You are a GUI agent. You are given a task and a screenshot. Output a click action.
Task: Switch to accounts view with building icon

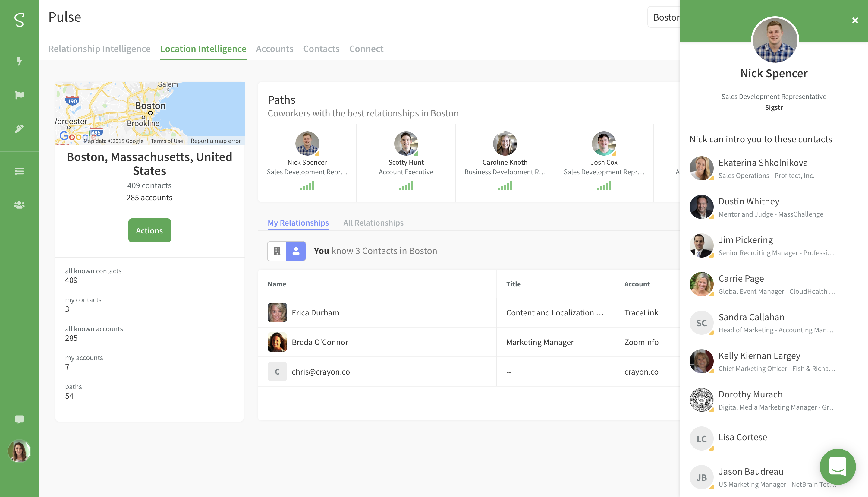pos(277,251)
